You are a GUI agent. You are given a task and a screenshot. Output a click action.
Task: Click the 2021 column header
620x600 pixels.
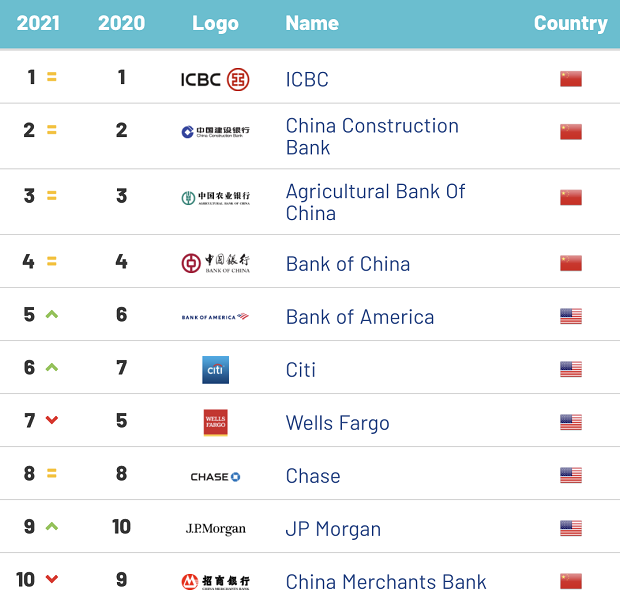(x=38, y=23)
